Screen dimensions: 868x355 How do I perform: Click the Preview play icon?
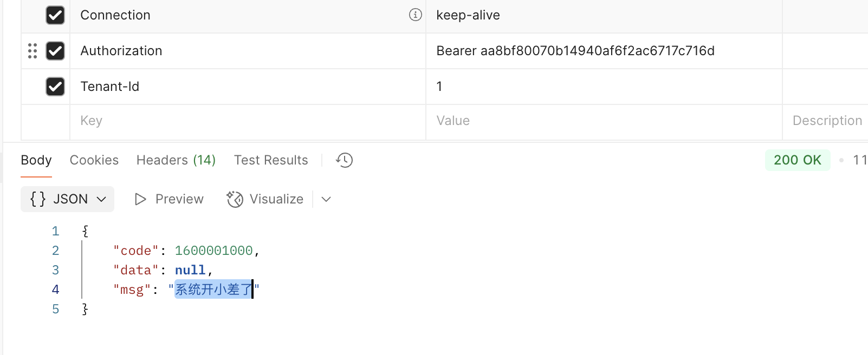click(x=140, y=199)
